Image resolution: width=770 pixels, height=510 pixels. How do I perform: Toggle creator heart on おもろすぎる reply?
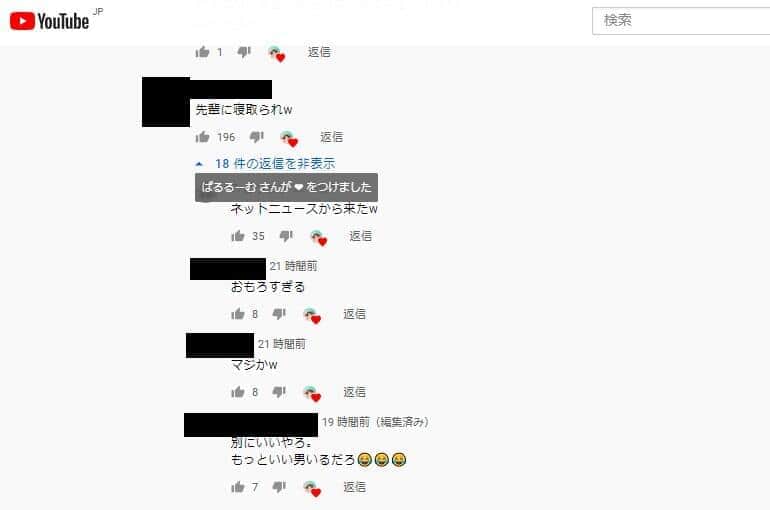tap(312, 316)
